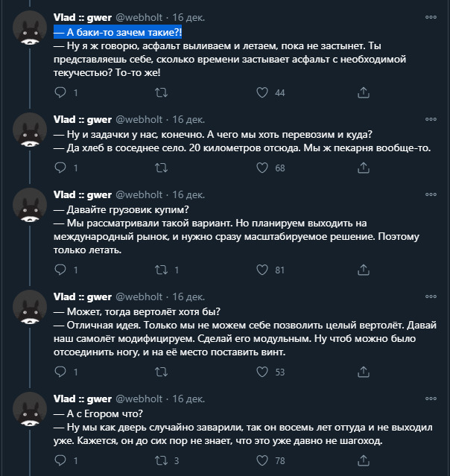Retweet the Egor tweet with 3 retweets

160,461
